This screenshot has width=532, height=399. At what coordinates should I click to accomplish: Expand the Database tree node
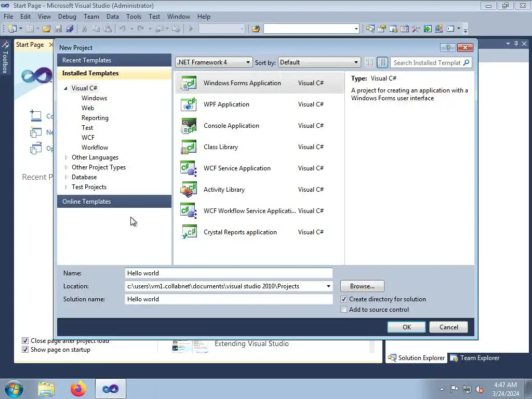click(x=66, y=177)
